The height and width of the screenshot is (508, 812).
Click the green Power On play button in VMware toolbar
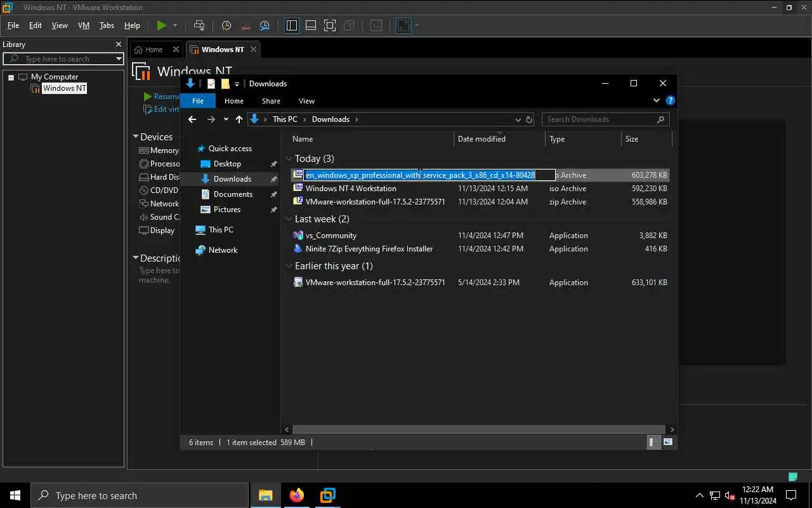pyautogui.click(x=162, y=25)
